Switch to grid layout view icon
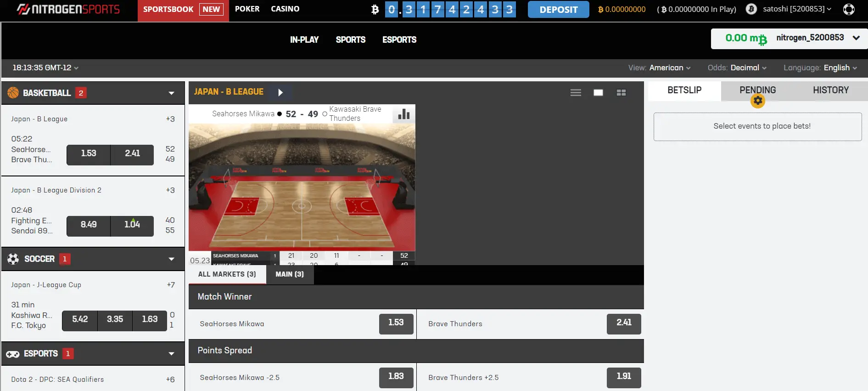 coord(621,93)
